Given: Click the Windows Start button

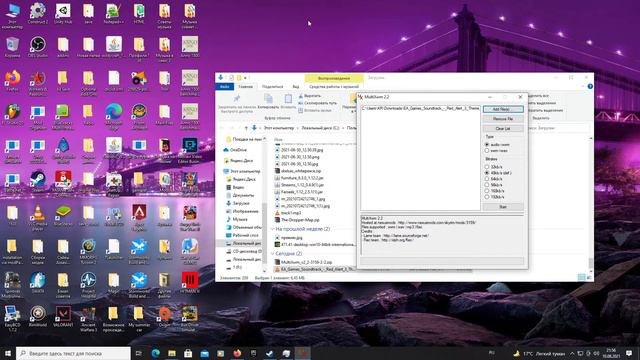Looking at the screenshot, I should click(x=7, y=353).
